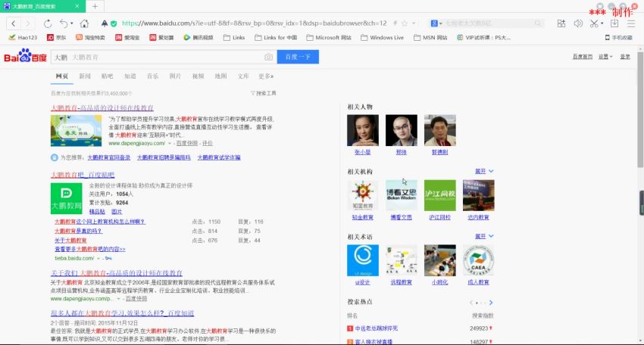Open the browser hamburger menu
Image resolution: width=644 pixels, height=345 pixels.
click(x=631, y=23)
